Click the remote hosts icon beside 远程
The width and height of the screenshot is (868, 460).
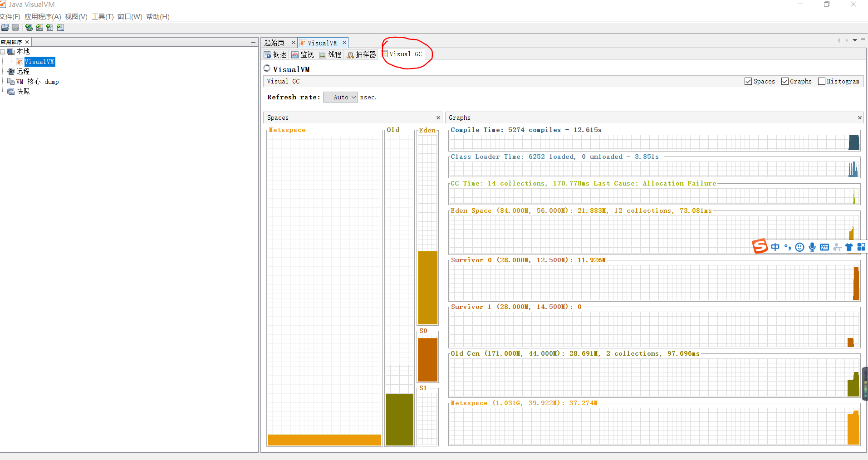pos(11,72)
